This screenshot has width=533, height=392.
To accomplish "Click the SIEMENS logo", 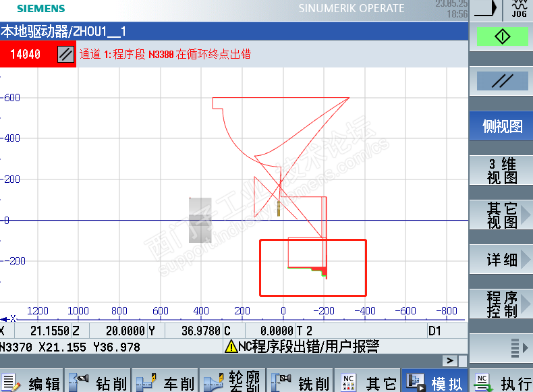I will pos(40,9).
